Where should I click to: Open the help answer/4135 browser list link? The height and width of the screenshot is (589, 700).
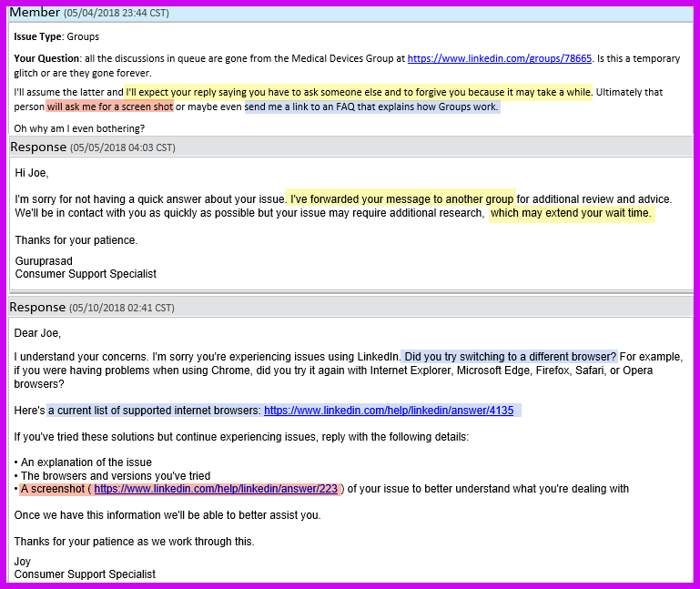(x=389, y=411)
